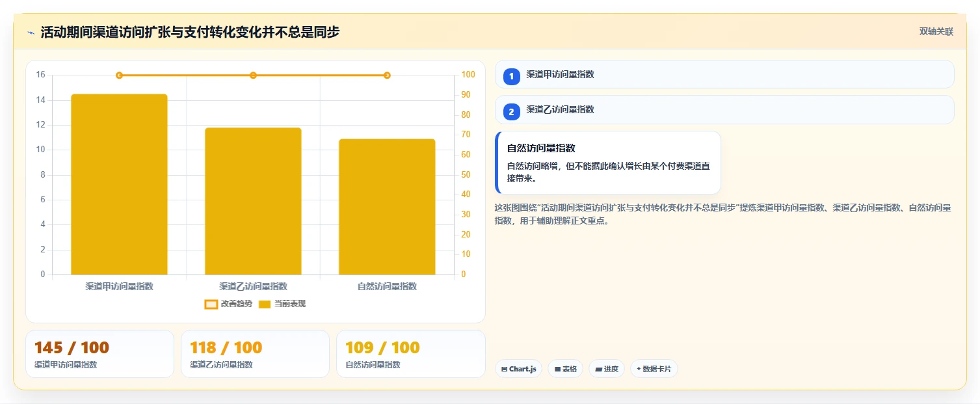Click right axis value 100
The image size is (980, 404).
click(x=468, y=75)
